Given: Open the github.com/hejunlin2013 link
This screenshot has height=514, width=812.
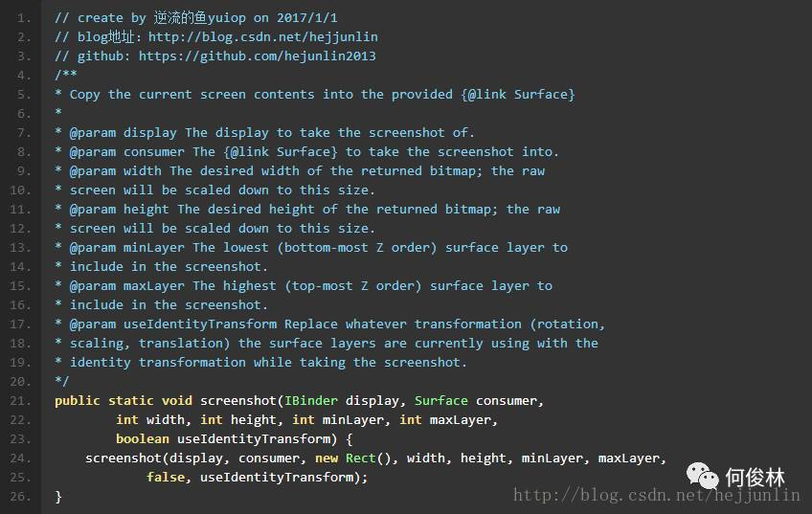Looking at the screenshot, I should point(257,56).
